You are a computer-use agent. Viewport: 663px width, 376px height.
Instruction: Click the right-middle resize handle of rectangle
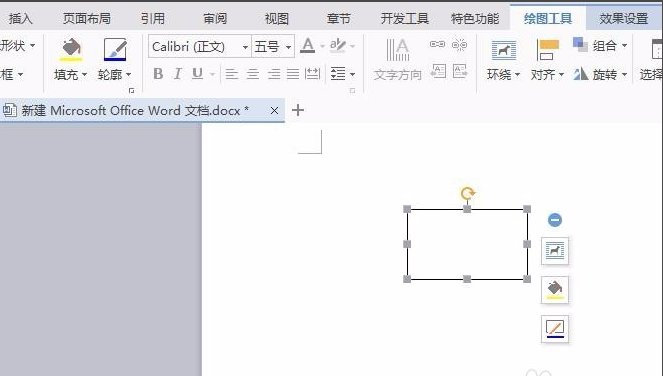(527, 244)
